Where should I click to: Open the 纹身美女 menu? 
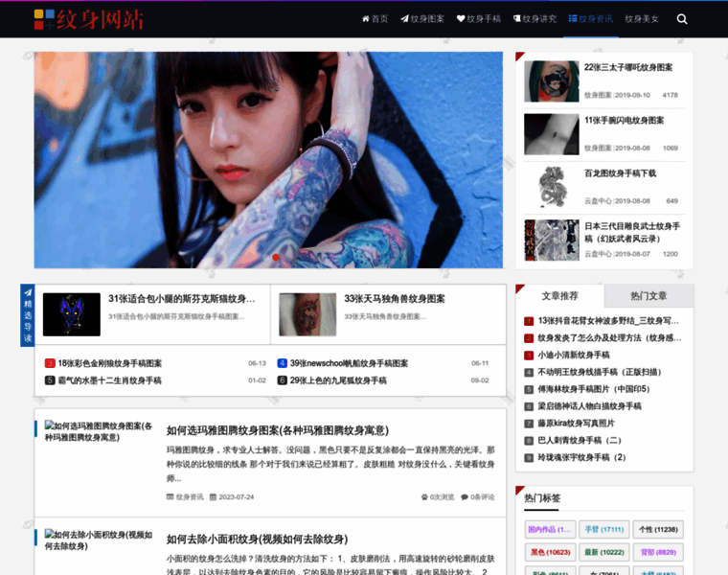[x=642, y=19]
